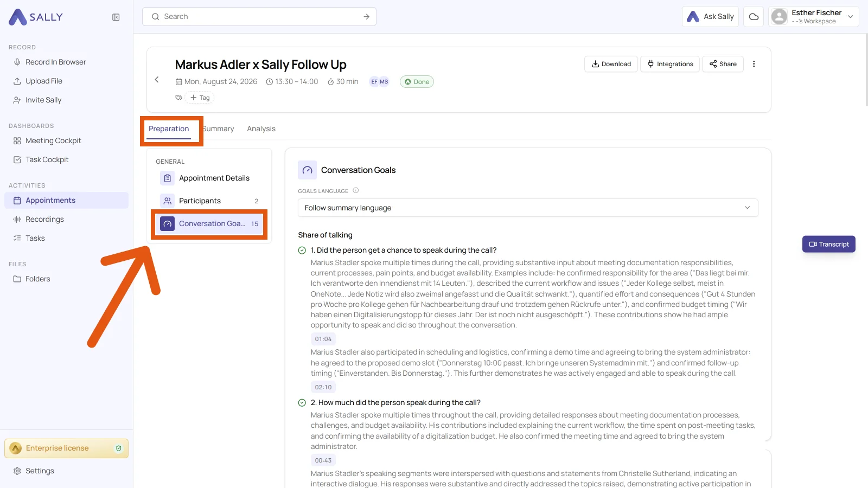Open Esther Fischer's profile avatar

(x=779, y=17)
